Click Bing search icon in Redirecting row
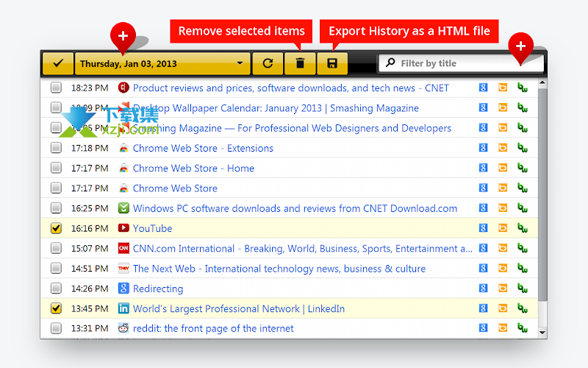This screenshot has height=368, width=588. (503, 289)
